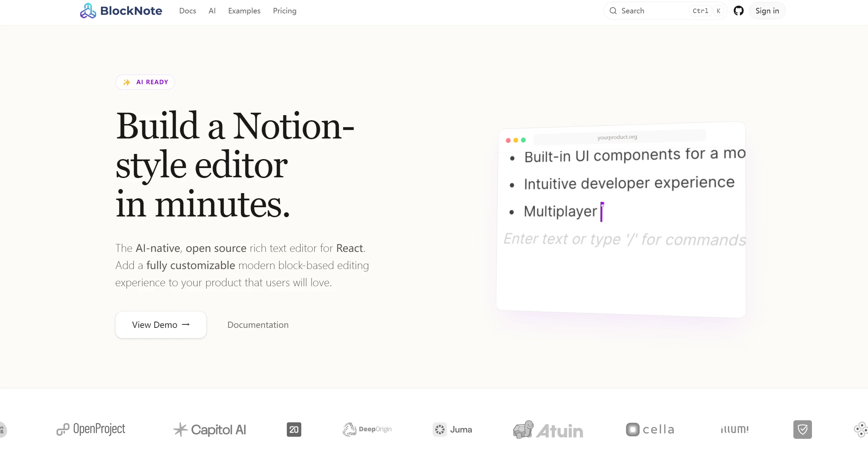
Task: Click the magnifying glass search icon
Action: click(613, 11)
